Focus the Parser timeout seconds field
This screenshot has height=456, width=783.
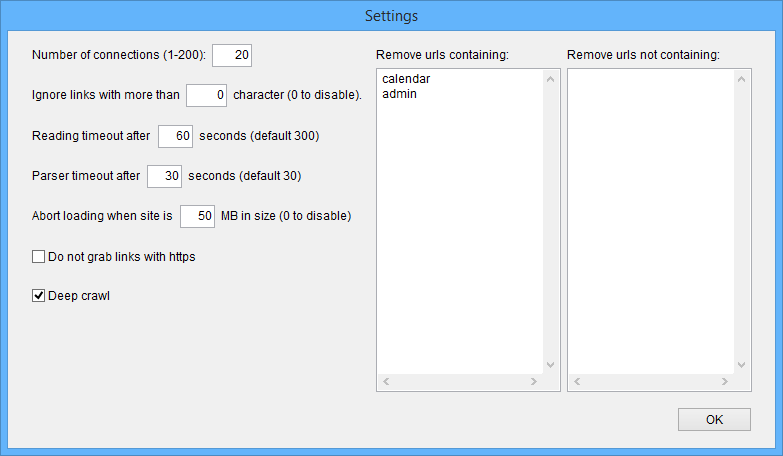pyautogui.click(x=164, y=176)
